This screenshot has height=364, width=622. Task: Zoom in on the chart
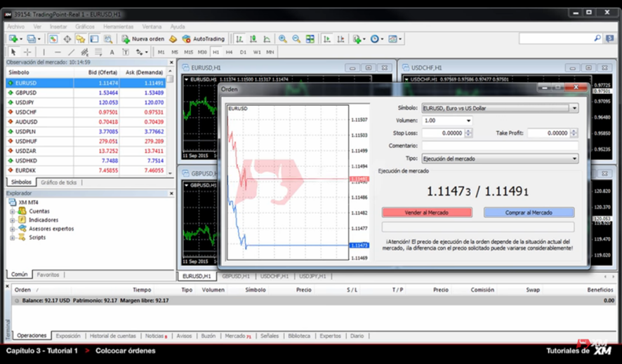click(282, 39)
